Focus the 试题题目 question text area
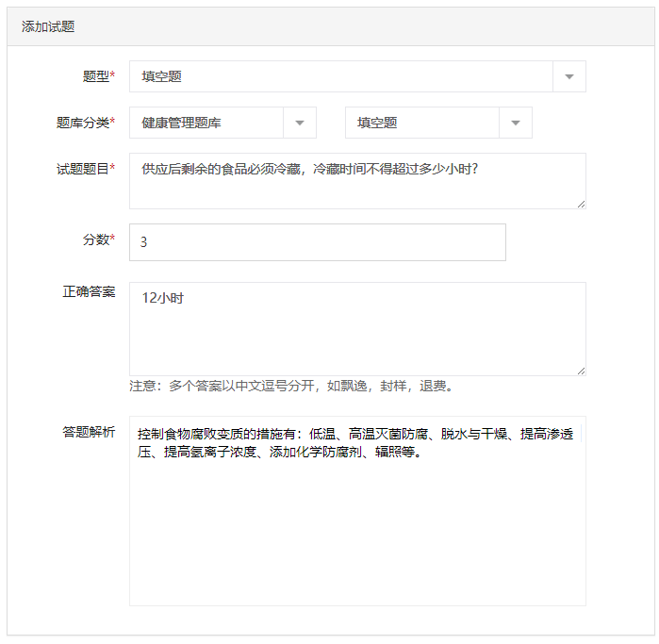Viewport: 659px width, 644px height. (357, 181)
